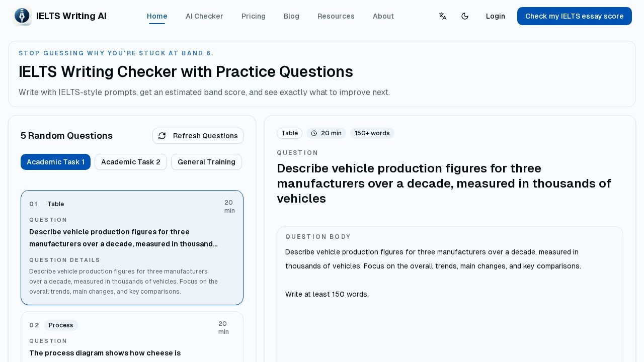The height and width of the screenshot is (362, 644).
Task: Open the language translation icon
Action: tap(443, 16)
